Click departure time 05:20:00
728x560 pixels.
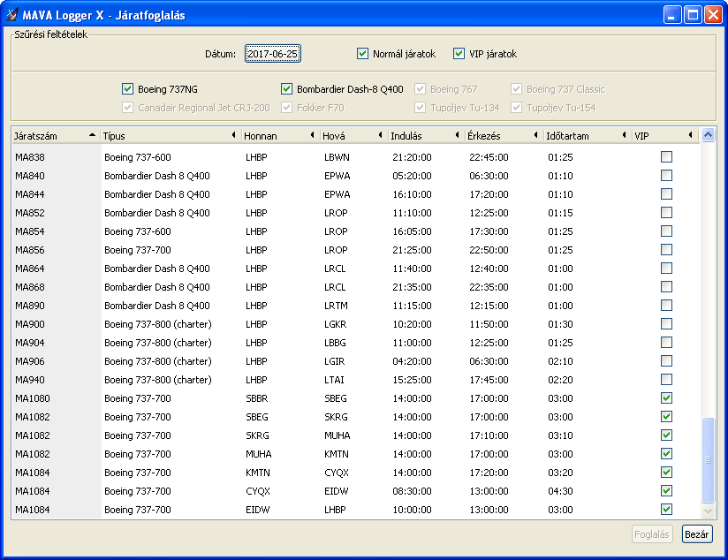pyautogui.click(x=412, y=176)
